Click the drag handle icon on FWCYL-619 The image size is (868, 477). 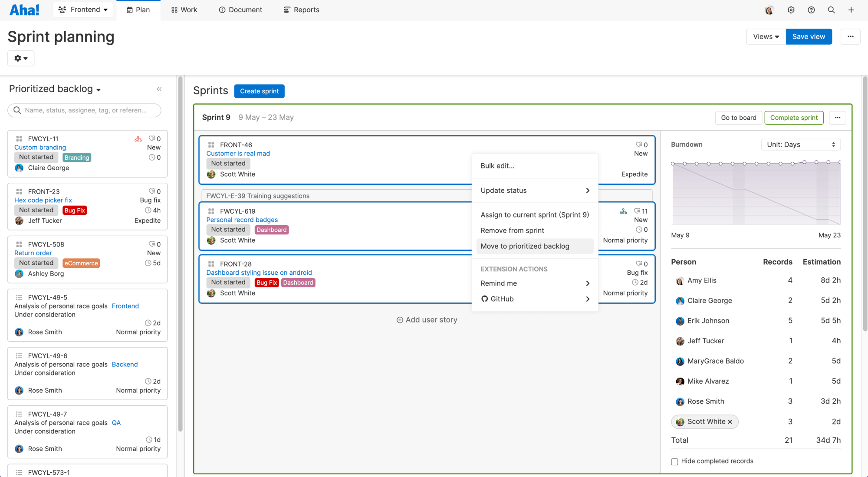click(210, 211)
